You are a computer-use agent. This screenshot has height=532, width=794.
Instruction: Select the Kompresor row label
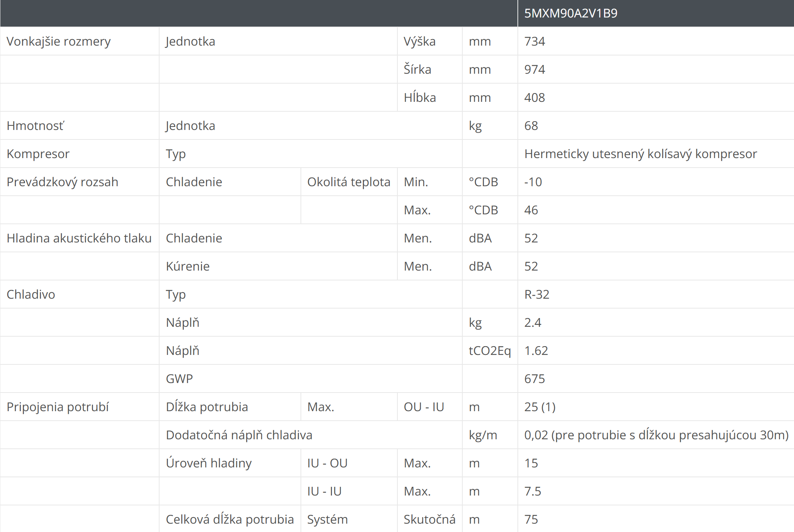(x=38, y=154)
